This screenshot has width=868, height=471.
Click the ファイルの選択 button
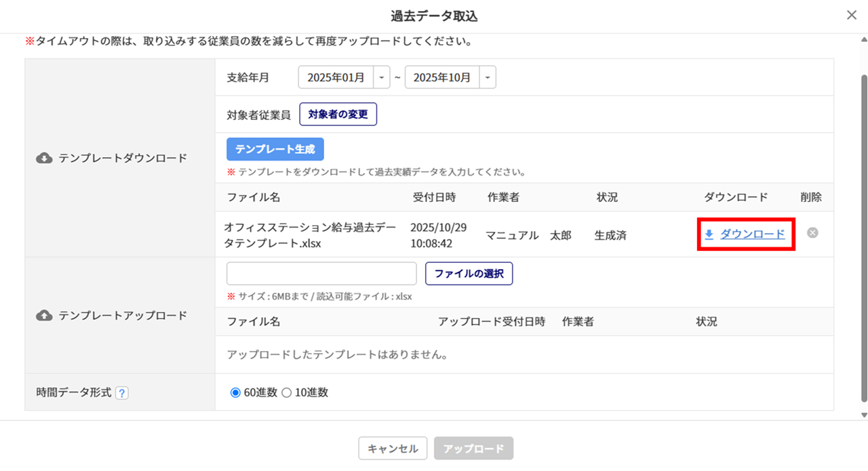tap(469, 274)
